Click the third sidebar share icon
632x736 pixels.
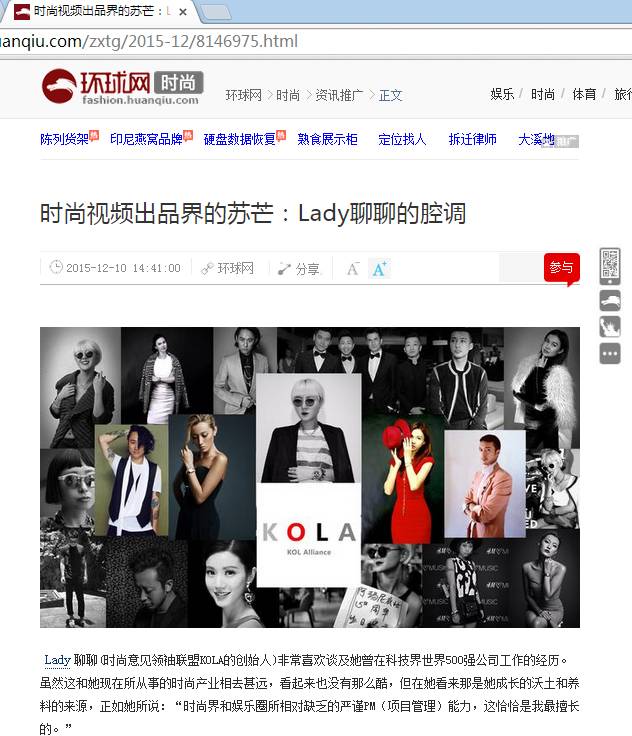click(610, 327)
